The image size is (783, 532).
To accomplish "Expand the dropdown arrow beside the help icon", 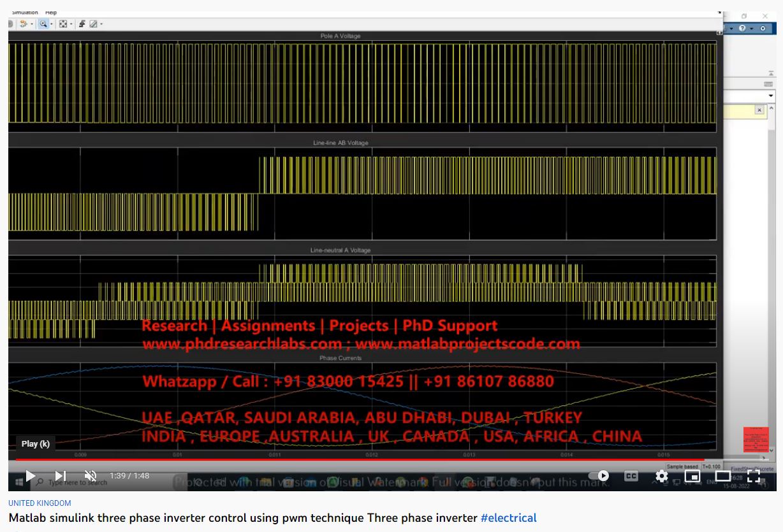I will coord(751,29).
